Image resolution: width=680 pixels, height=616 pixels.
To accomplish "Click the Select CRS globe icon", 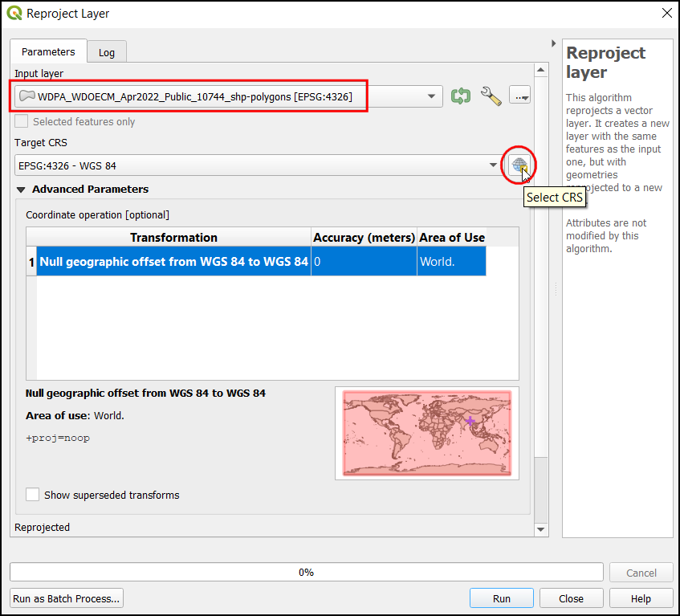I will 519,165.
